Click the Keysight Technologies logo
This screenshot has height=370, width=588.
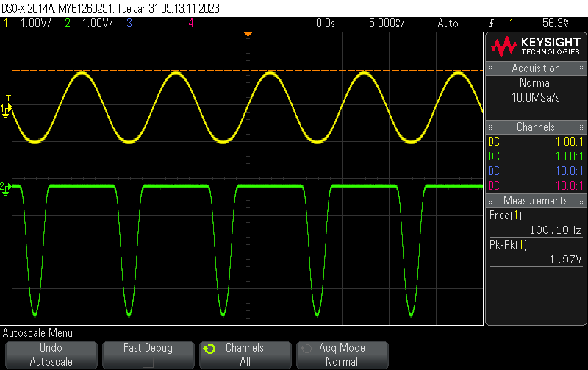click(x=536, y=47)
